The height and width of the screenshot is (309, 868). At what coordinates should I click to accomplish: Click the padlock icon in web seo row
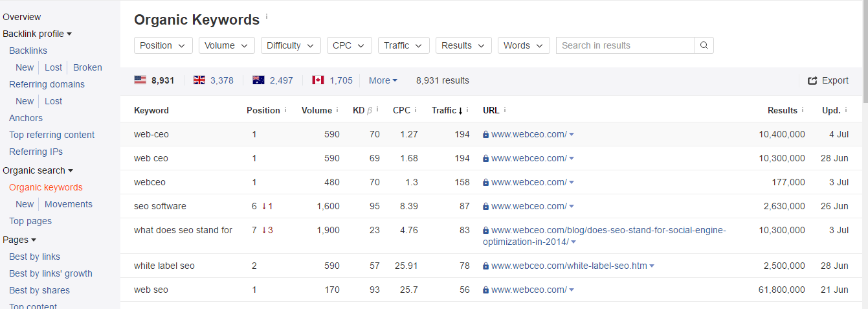click(485, 290)
